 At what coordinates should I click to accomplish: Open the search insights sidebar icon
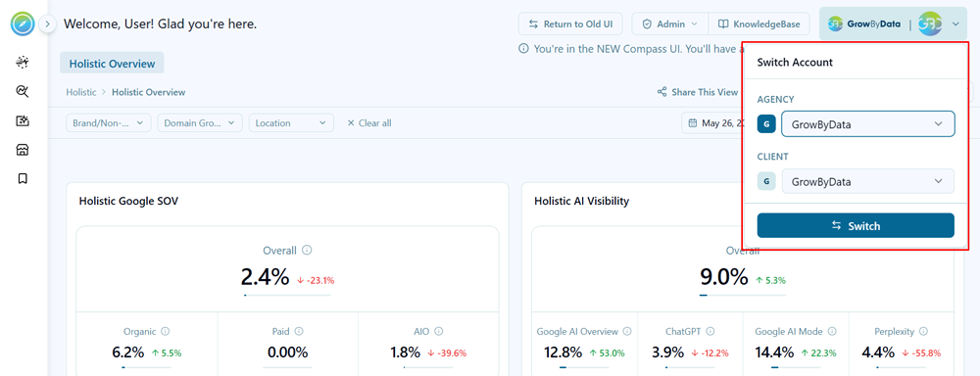tap(23, 92)
